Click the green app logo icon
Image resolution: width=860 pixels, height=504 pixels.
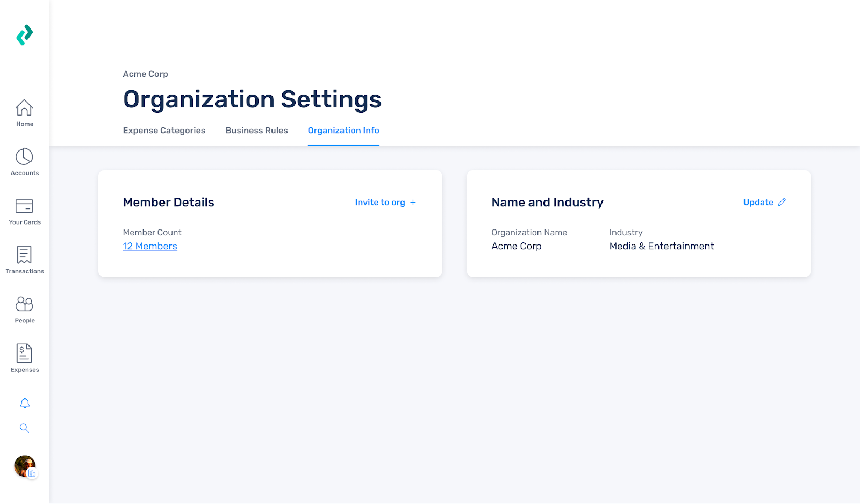click(25, 35)
